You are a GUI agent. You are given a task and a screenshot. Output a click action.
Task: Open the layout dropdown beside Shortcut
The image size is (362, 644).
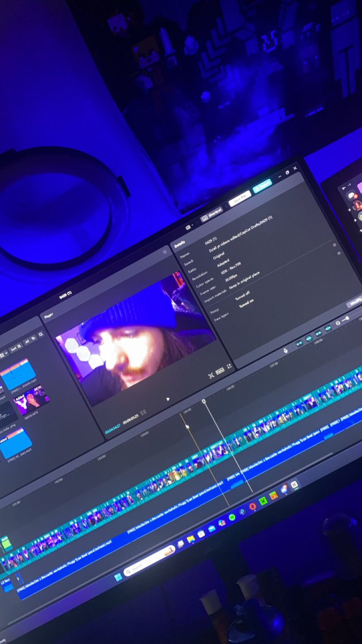pos(188,227)
